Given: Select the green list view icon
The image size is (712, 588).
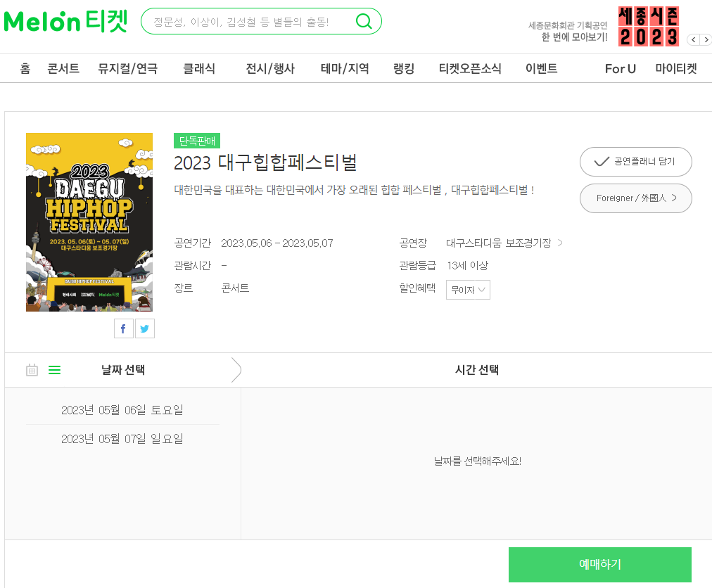Looking at the screenshot, I should [54, 369].
